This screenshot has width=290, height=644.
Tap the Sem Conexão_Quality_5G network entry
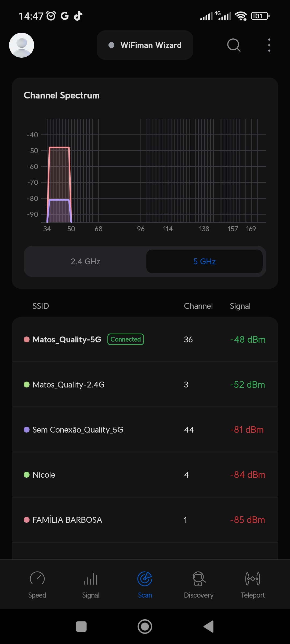[x=145, y=430]
